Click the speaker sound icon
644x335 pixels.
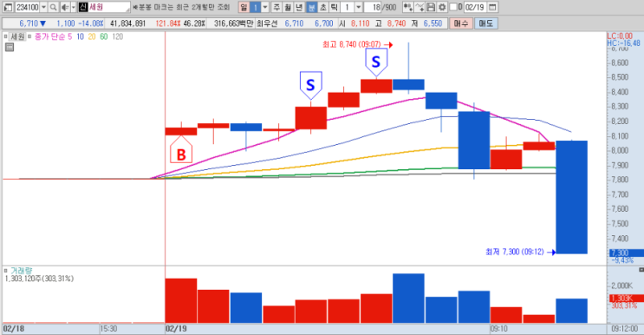(x=64, y=8)
